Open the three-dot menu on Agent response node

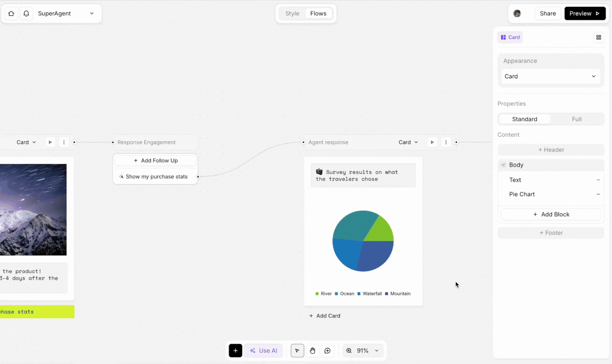[x=446, y=142]
